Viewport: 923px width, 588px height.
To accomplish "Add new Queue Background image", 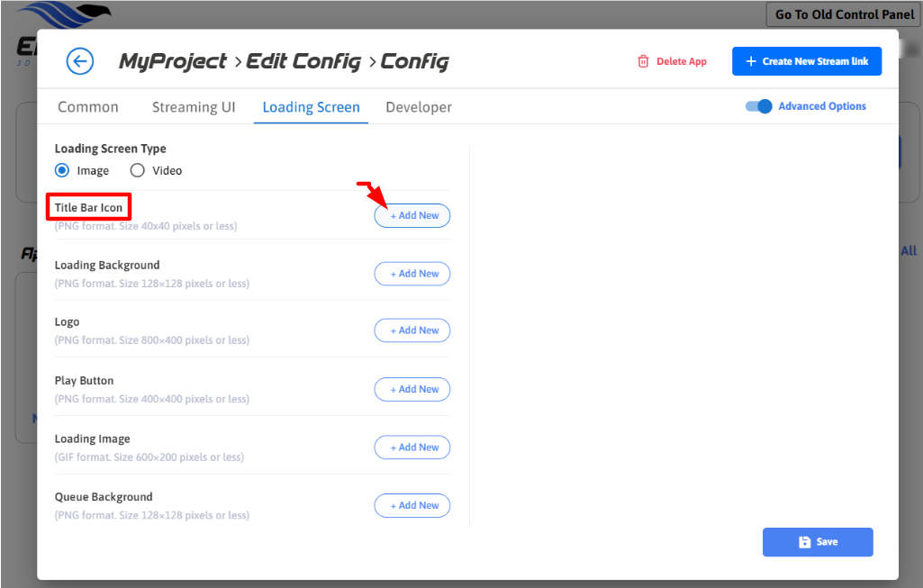I will [x=412, y=505].
